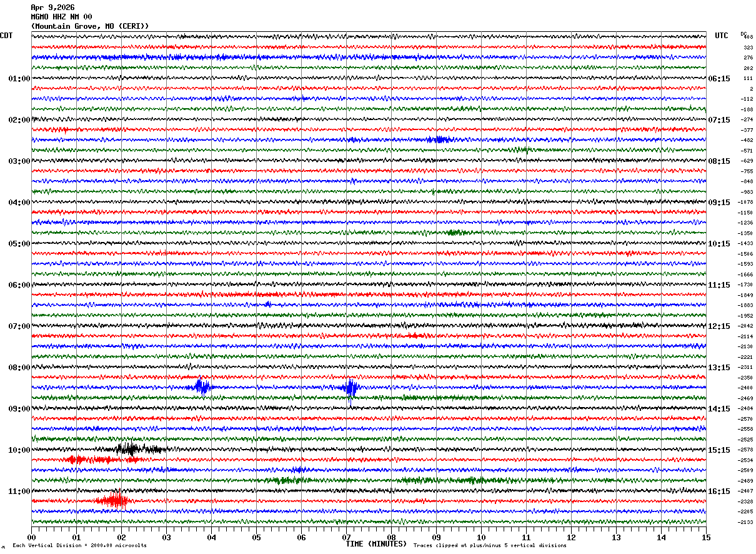Select the '06:00' CDT time label
Viewport: 756px width, 554px height.
tap(19, 285)
